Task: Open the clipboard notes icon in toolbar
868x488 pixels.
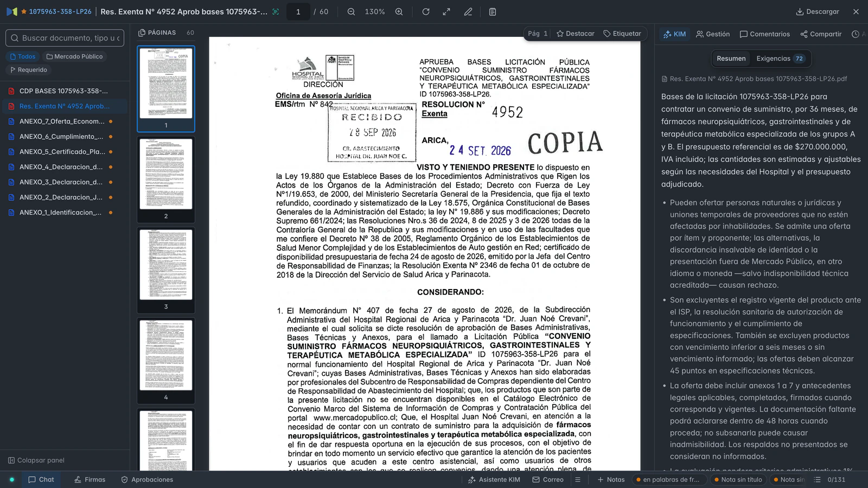Action: coord(493,11)
